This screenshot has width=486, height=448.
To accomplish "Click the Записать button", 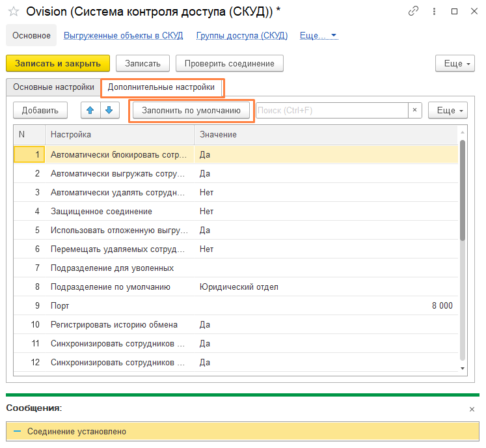I will (142, 63).
